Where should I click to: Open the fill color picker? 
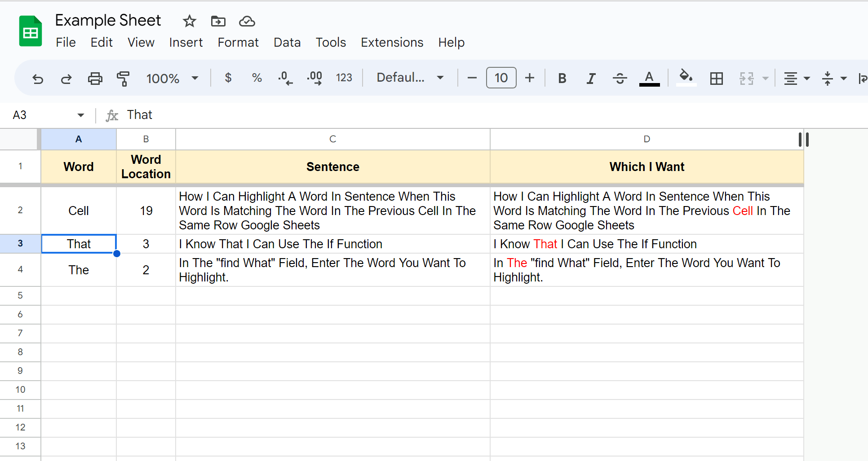(x=686, y=78)
